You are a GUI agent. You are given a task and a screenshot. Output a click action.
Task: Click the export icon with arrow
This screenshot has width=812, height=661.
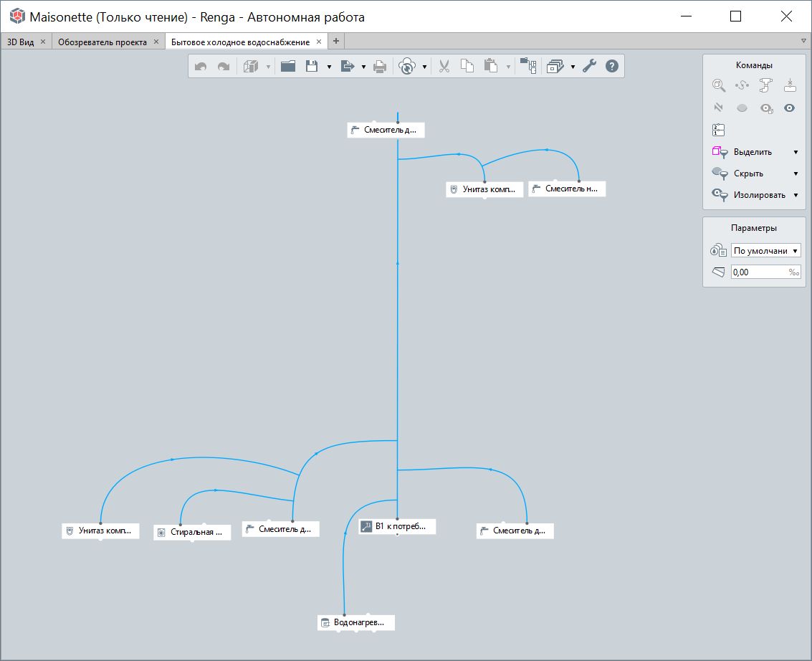[x=348, y=66]
